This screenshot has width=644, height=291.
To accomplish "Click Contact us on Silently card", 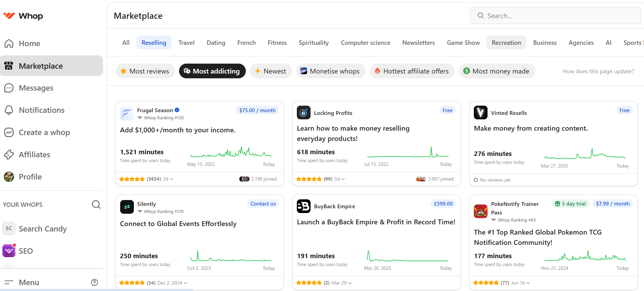I will click(x=263, y=204).
